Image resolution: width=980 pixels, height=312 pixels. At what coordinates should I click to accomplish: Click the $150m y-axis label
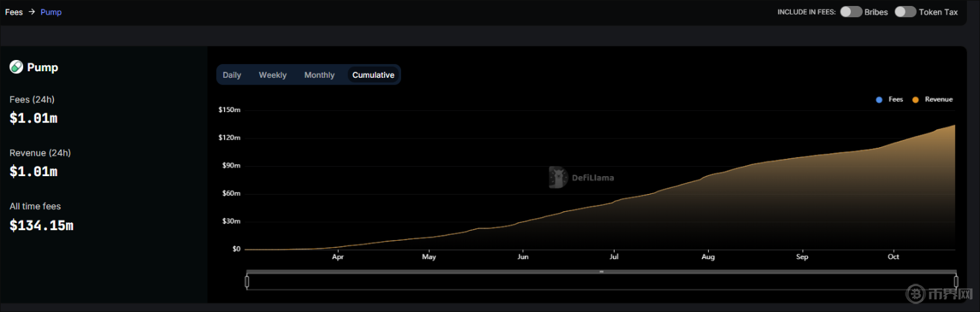pyautogui.click(x=229, y=109)
